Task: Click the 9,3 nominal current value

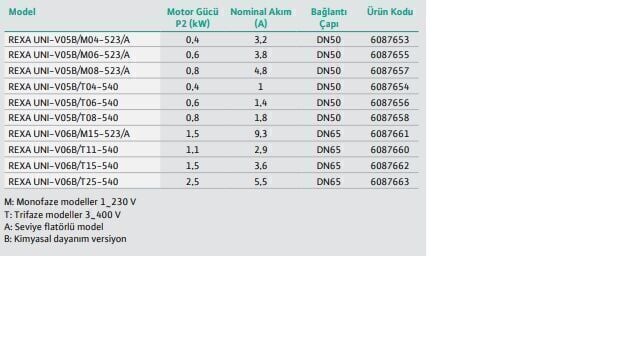Action: coord(261,134)
